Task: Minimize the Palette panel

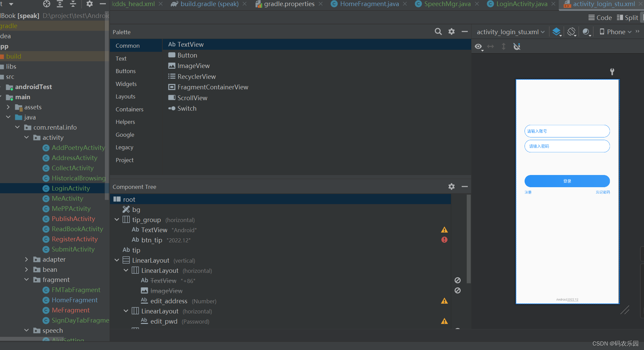Action: click(465, 32)
